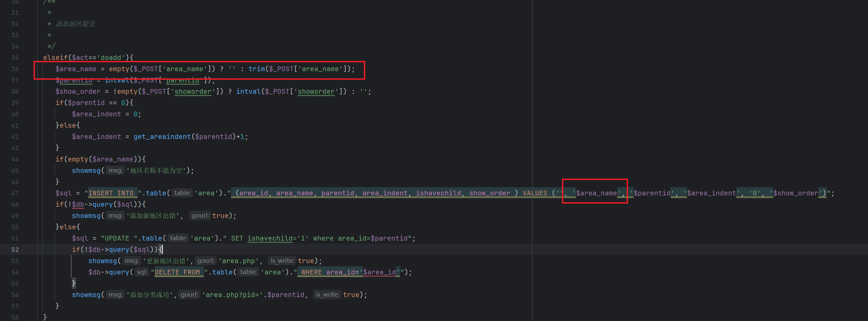This screenshot has height=321, width=868.
Task: Click the UPDATE keyword in the SQL string on line 51
Action: point(117,238)
